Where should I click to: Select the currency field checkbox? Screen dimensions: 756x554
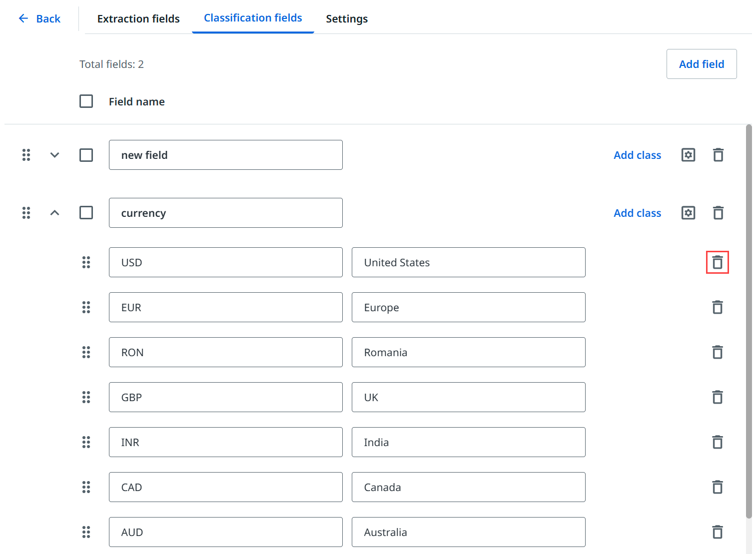pyautogui.click(x=86, y=213)
